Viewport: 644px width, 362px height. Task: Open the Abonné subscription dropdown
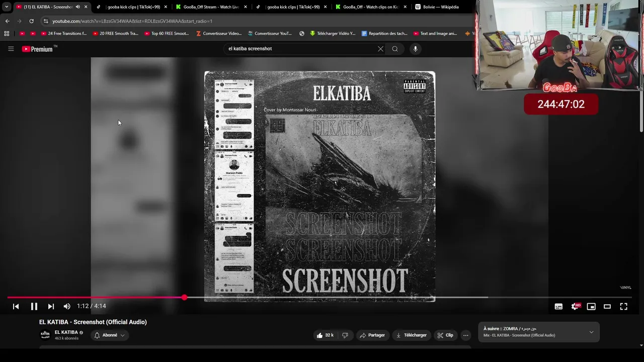coord(109,335)
